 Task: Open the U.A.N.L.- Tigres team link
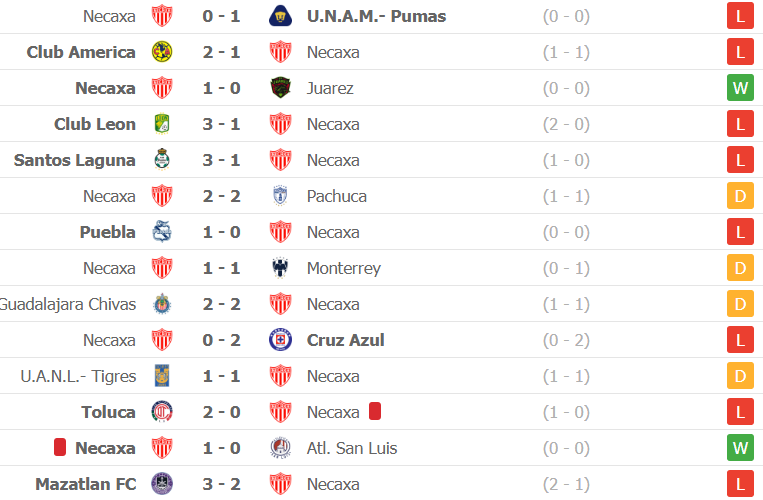[78, 376]
